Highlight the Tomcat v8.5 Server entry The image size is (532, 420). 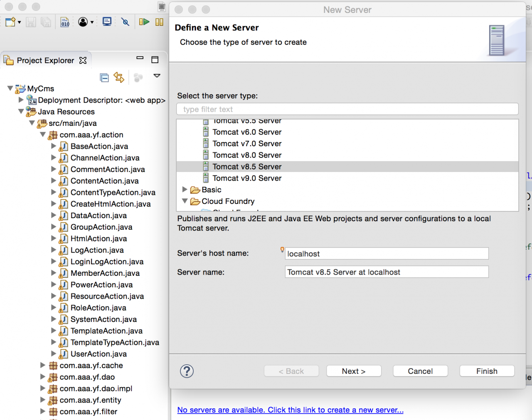click(x=247, y=166)
